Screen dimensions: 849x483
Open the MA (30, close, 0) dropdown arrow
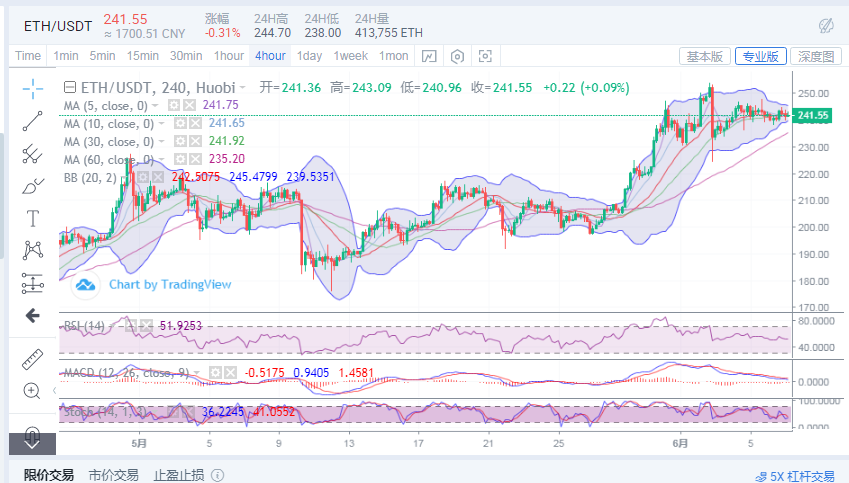coord(162,141)
